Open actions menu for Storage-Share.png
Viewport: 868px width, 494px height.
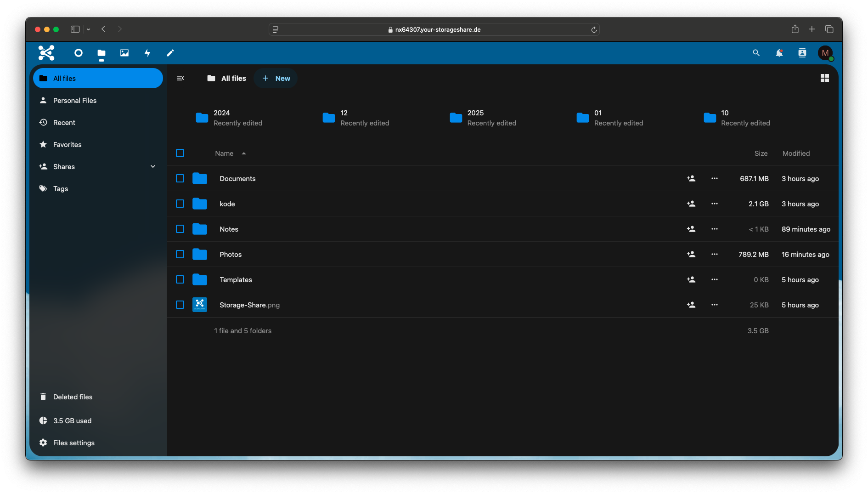715,305
